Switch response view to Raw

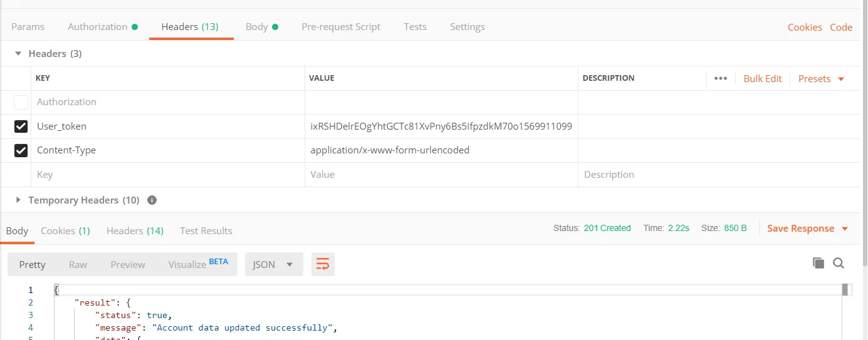pos(78,264)
